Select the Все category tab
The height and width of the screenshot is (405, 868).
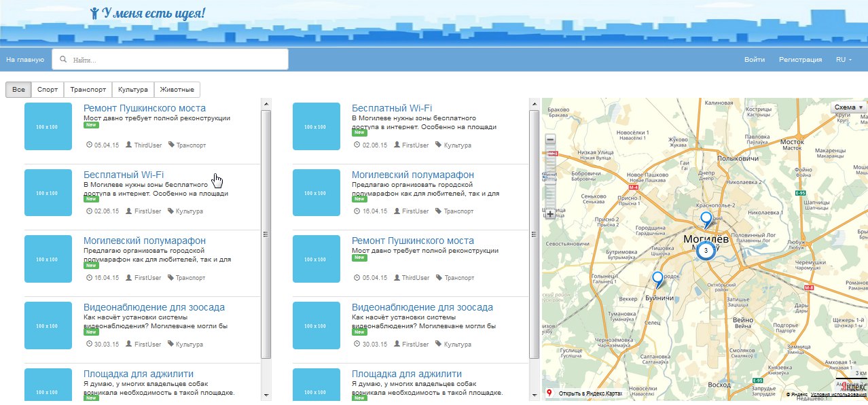point(18,90)
